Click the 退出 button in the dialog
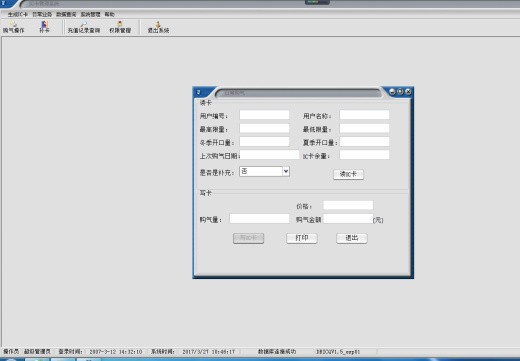520x361 pixels. 352,238
